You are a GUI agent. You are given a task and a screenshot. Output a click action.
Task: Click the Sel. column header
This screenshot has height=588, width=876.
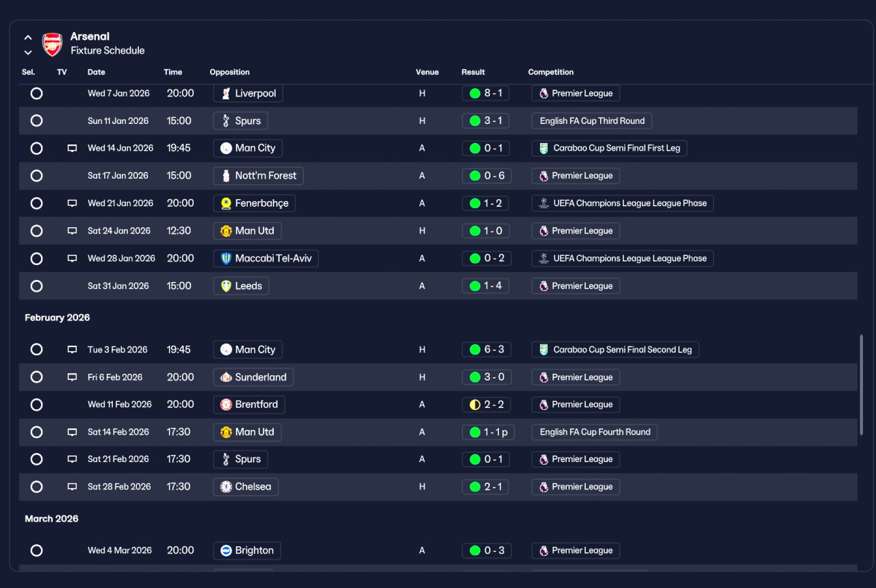[x=29, y=72]
